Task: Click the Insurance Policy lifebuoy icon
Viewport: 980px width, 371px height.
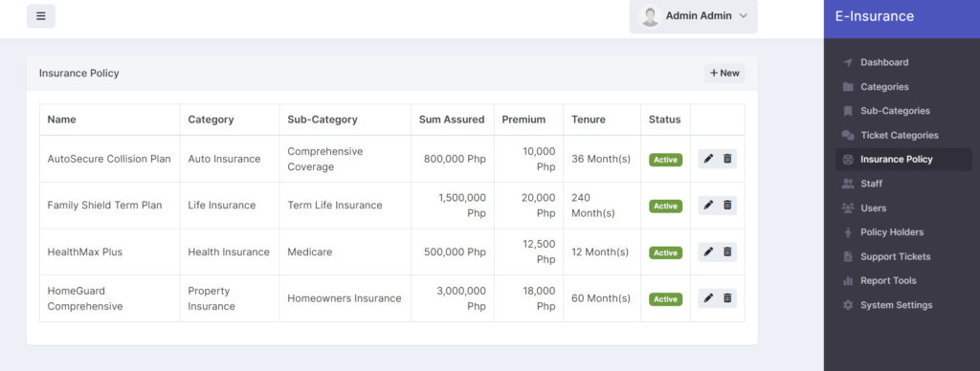Action: [848, 160]
